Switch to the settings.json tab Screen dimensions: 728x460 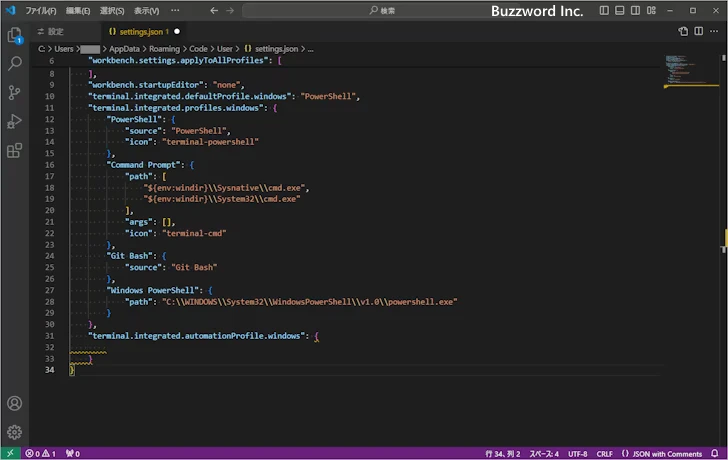tap(141, 32)
